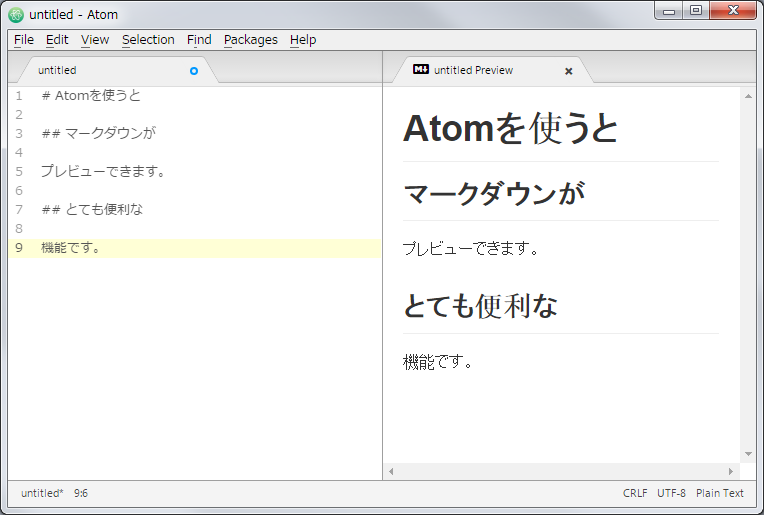Open the File menu
This screenshot has width=764, height=515.
coord(24,40)
